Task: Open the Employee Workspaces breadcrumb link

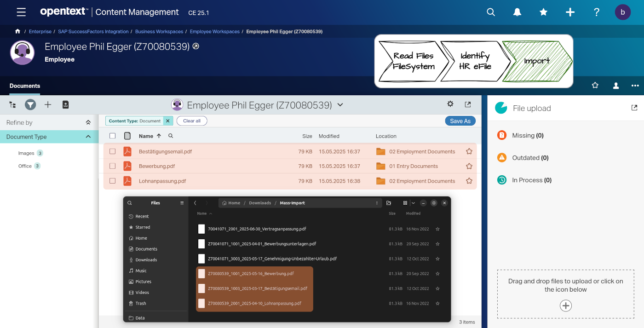Action: pos(214,32)
